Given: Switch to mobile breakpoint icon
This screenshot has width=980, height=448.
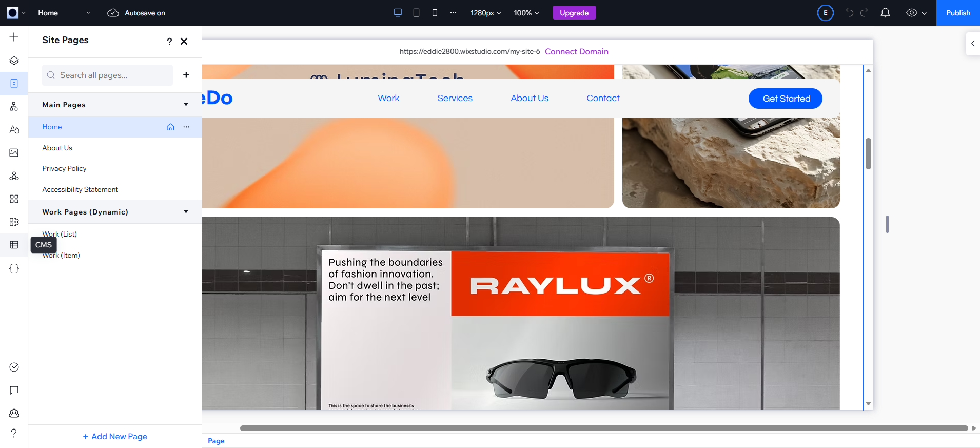Looking at the screenshot, I should click(435, 13).
